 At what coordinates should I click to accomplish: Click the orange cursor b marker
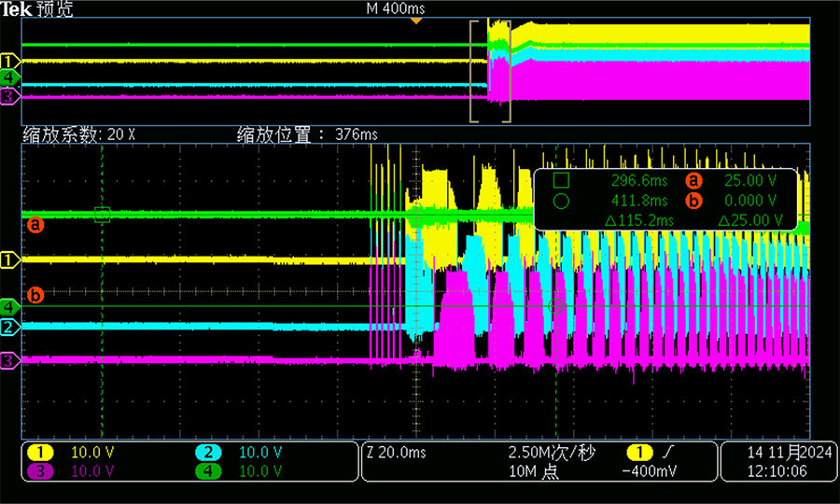click(x=35, y=295)
